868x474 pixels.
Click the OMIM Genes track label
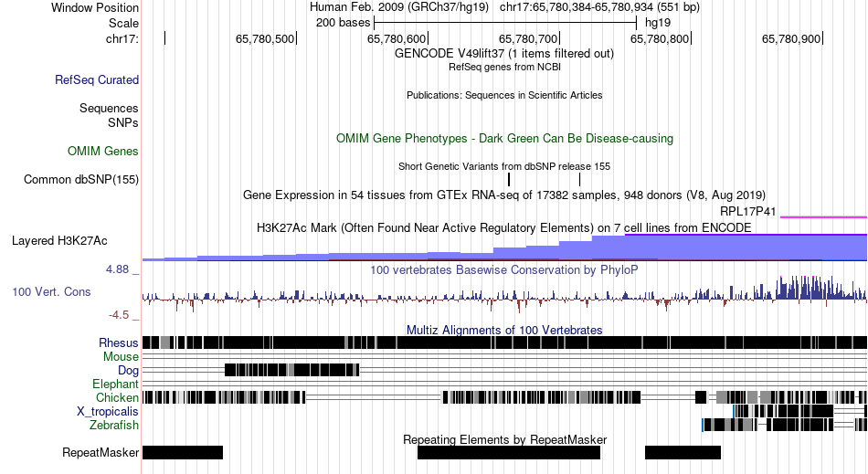pyautogui.click(x=103, y=151)
